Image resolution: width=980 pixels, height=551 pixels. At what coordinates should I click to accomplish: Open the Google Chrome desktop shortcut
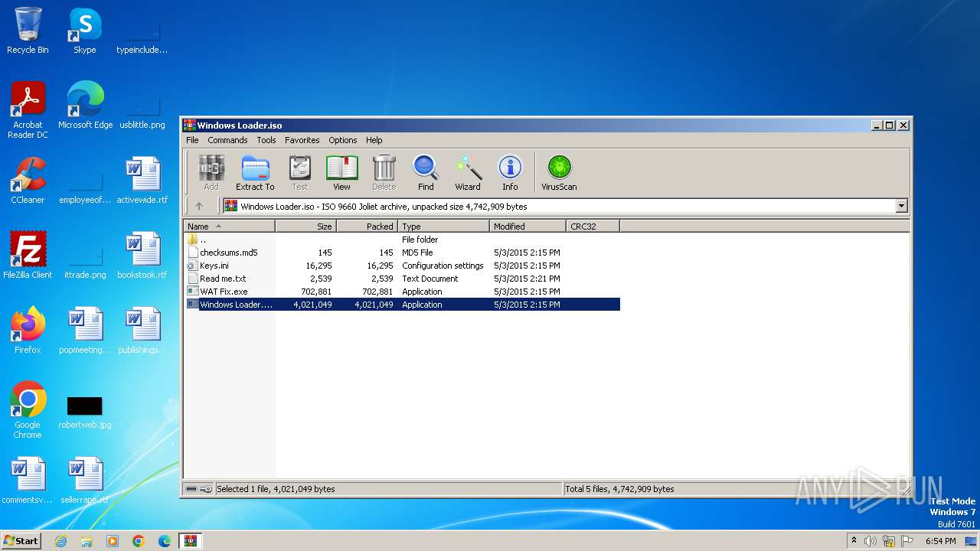(28, 409)
